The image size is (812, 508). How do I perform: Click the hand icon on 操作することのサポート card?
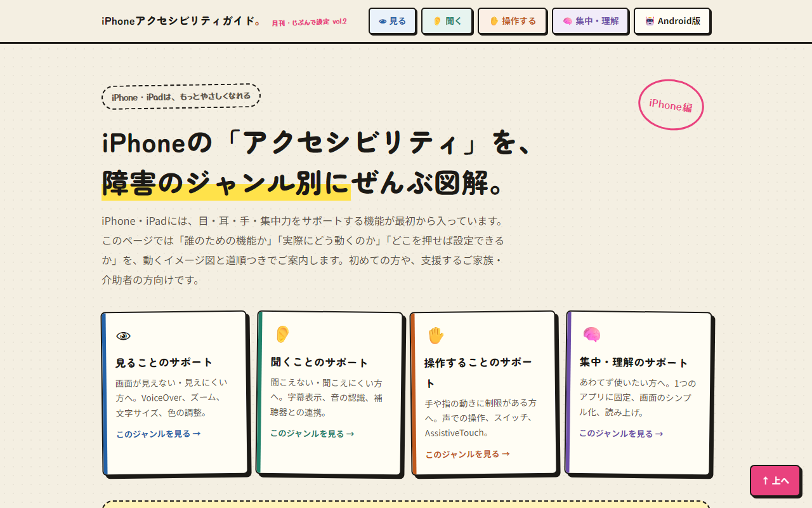click(435, 335)
